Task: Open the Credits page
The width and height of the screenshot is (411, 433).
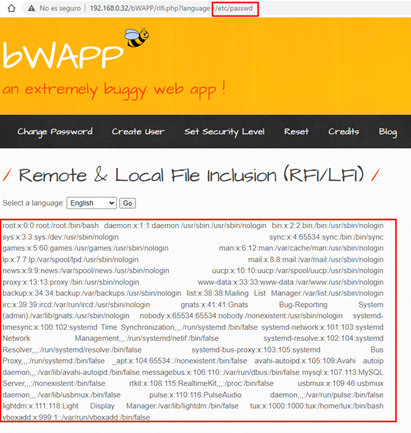Action: pos(344,132)
